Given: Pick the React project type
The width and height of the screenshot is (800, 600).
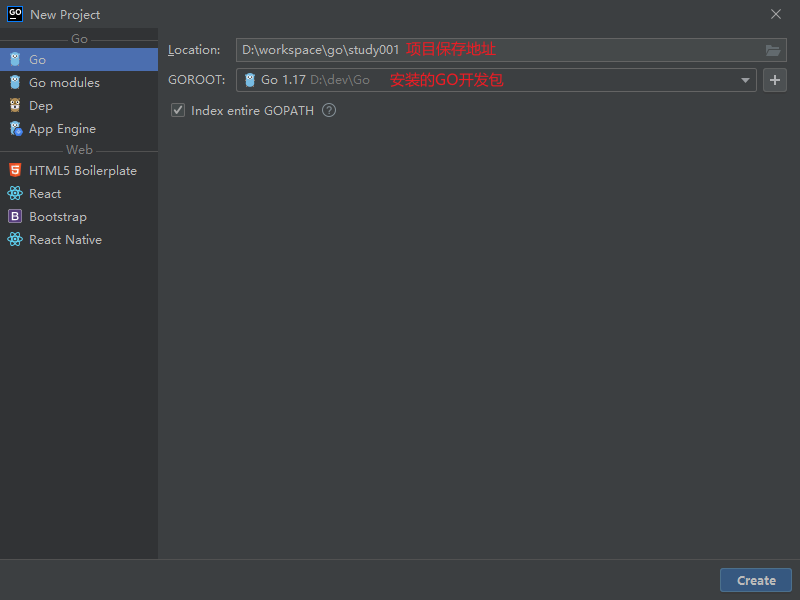Looking at the screenshot, I should tap(79, 193).
